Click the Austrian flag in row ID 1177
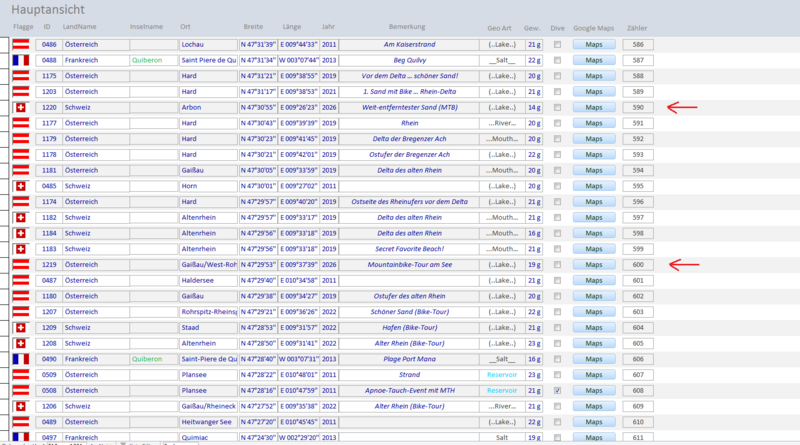This screenshot has width=800, height=445. tap(21, 123)
